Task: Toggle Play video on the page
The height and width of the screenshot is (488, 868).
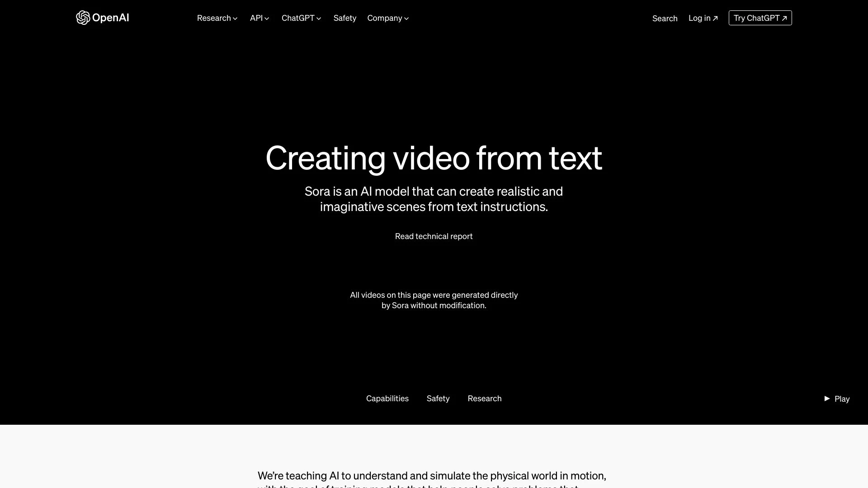Action: (x=837, y=399)
